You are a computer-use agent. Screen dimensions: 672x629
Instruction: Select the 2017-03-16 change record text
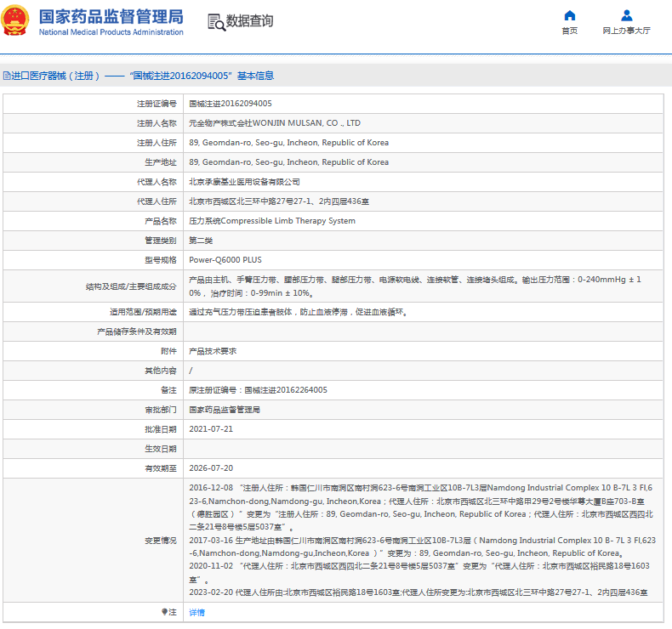click(423, 547)
